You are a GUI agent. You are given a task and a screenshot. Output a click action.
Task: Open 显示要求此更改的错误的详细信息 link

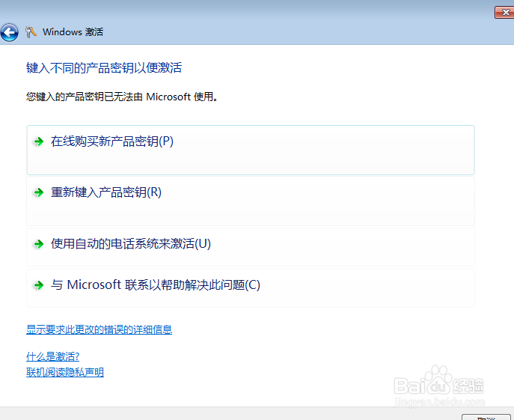click(99, 329)
